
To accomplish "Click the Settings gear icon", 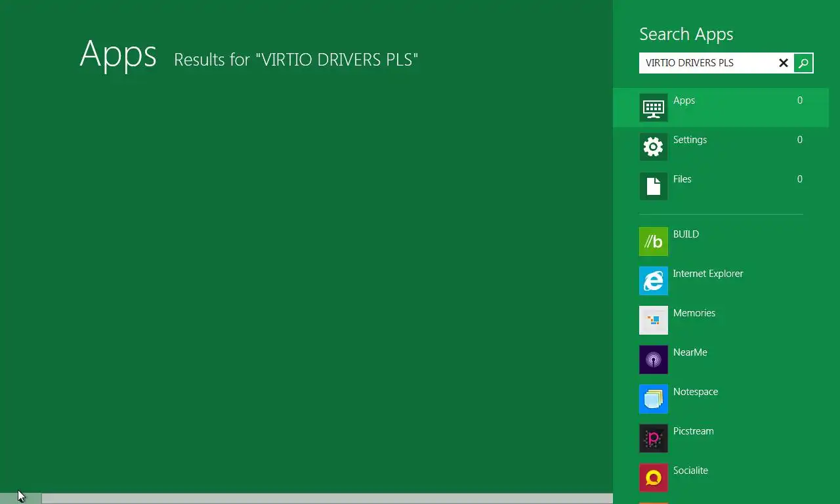I will 654,147.
